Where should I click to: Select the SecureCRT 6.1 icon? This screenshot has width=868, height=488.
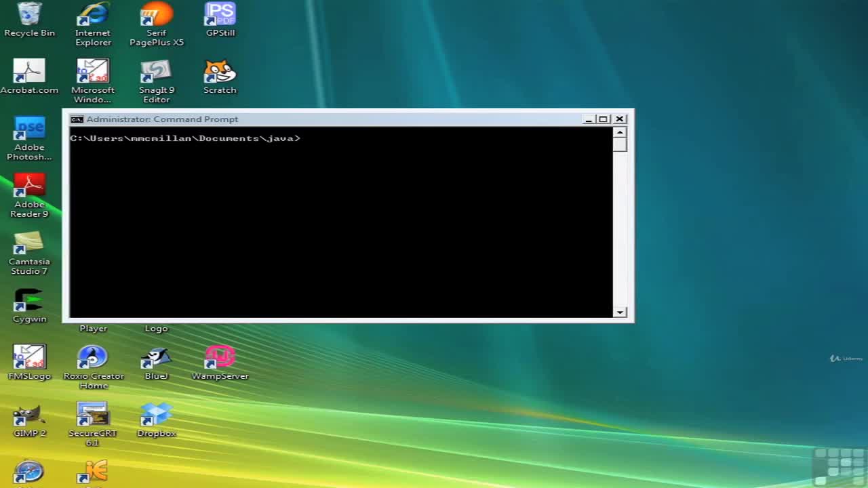pos(93,425)
